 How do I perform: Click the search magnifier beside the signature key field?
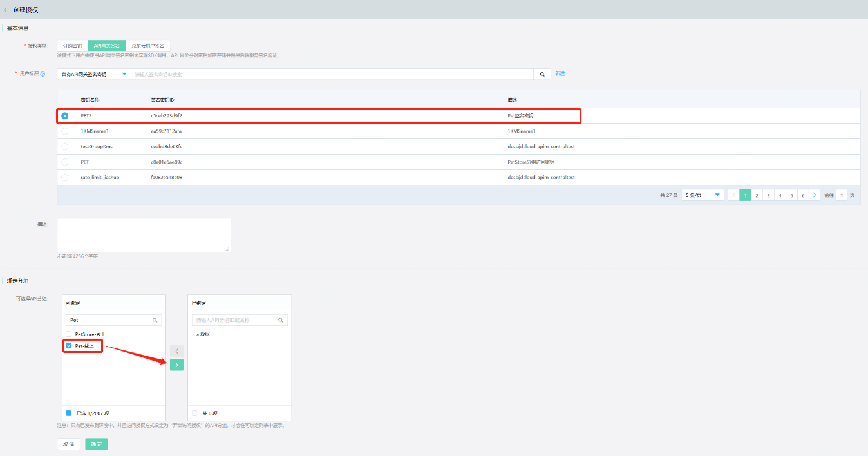point(541,73)
